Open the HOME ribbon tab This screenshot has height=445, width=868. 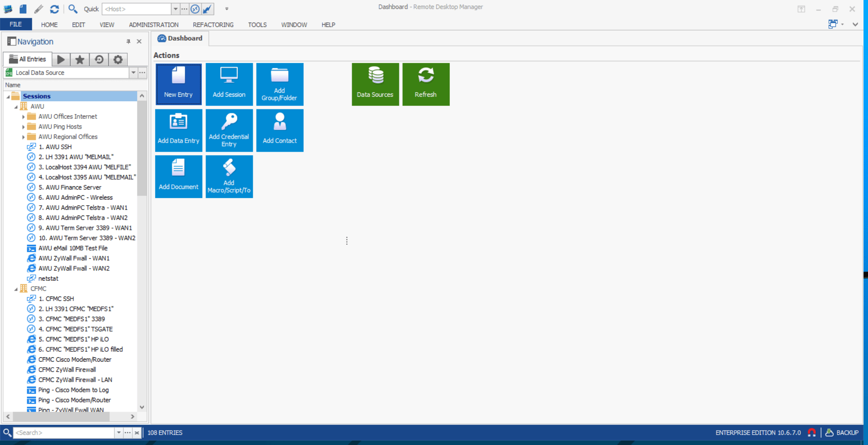pyautogui.click(x=49, y=25)
